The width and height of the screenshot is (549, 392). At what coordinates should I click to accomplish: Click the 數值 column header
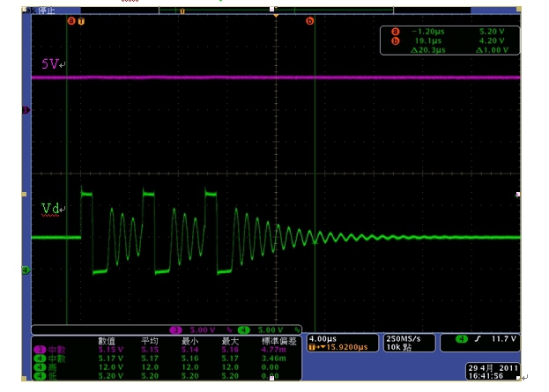tap(107, 341)
